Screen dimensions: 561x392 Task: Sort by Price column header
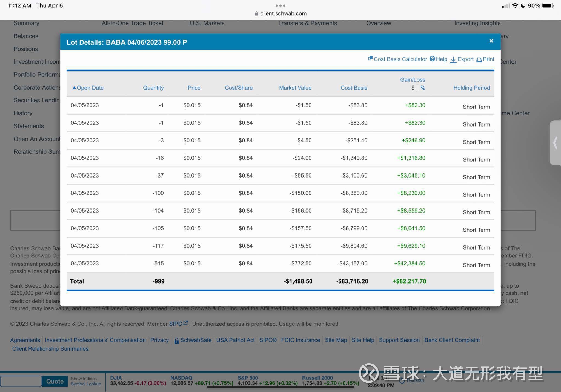194,88
